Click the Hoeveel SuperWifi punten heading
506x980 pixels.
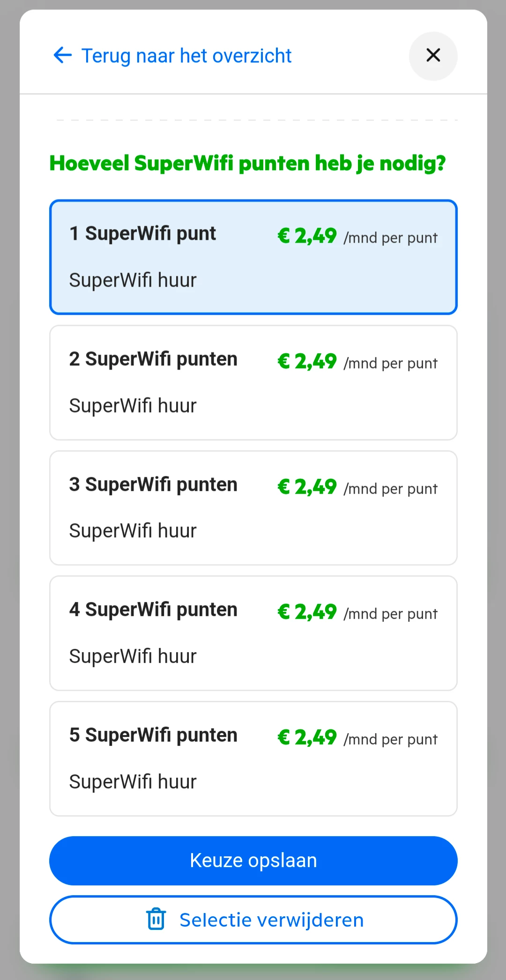(x=247, y=163)
